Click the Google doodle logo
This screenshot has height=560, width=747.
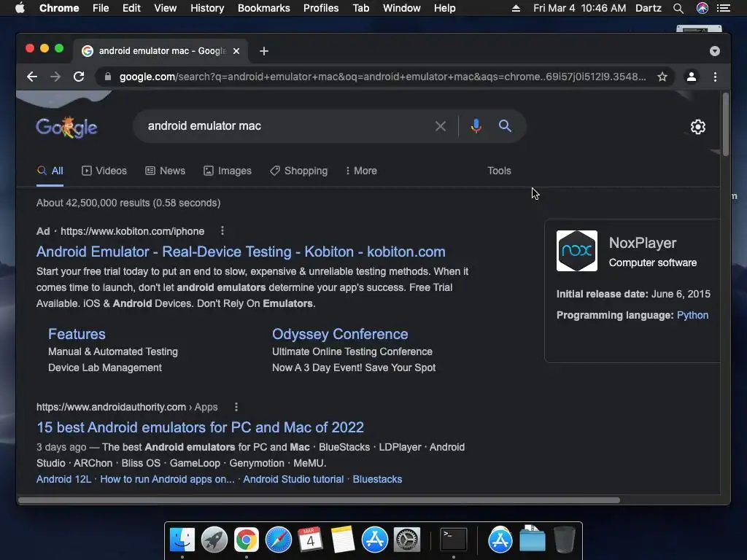point(66,127)
